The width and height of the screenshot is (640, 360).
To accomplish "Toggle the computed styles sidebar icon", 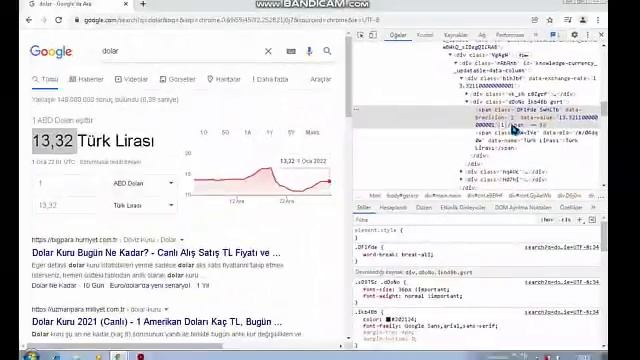I will pyautogui.click(x=592, y=220).
